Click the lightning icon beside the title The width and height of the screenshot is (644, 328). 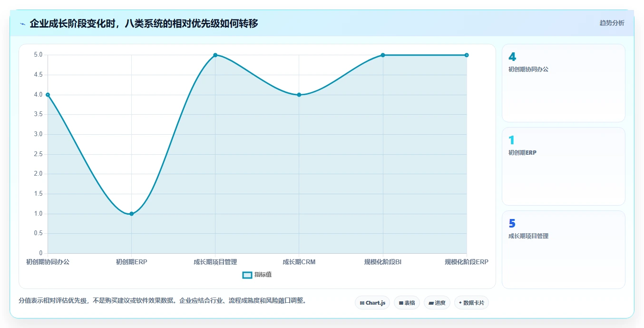[22, 23]
